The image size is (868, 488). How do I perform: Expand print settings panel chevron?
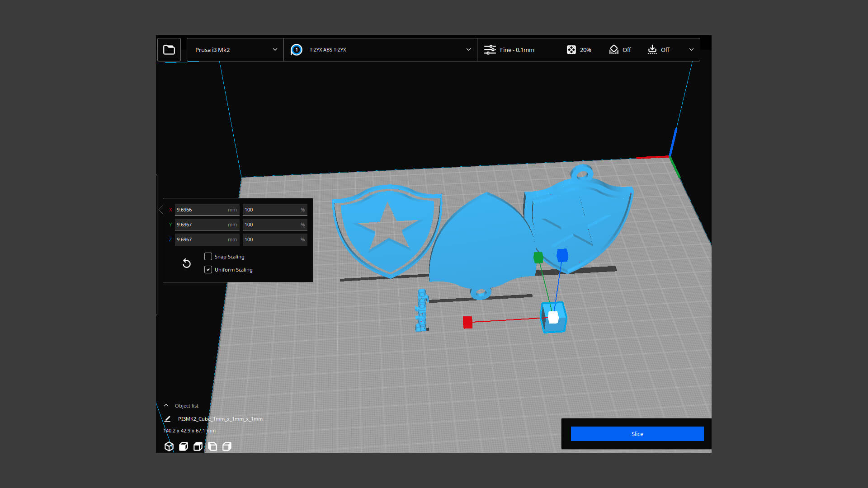click(691, 50)
